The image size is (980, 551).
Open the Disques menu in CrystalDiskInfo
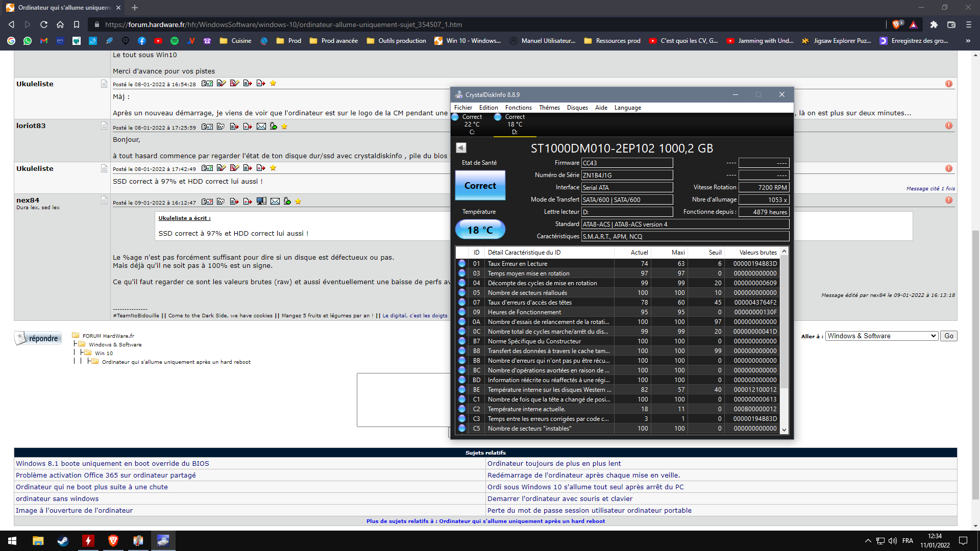(577, 108)
